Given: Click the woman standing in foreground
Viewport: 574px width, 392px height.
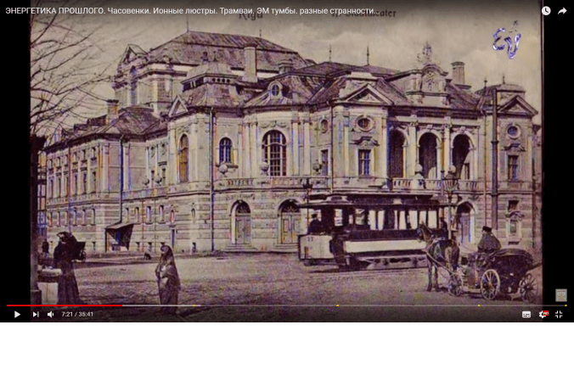Looking at the screenshot, I should 167,278.
